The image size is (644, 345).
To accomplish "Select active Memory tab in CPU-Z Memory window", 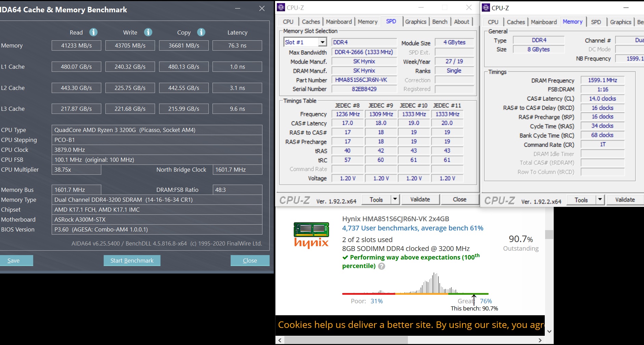I will point(572,22).
